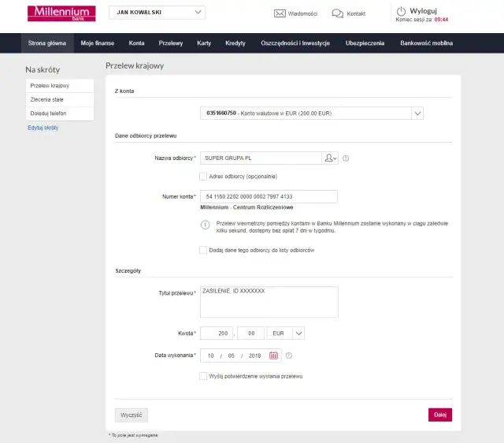Image resolution: width=504 pixels, height=443 pixels.
Task: Go to Oszczędności i Inwestycje menu
Action: point(295,43)
